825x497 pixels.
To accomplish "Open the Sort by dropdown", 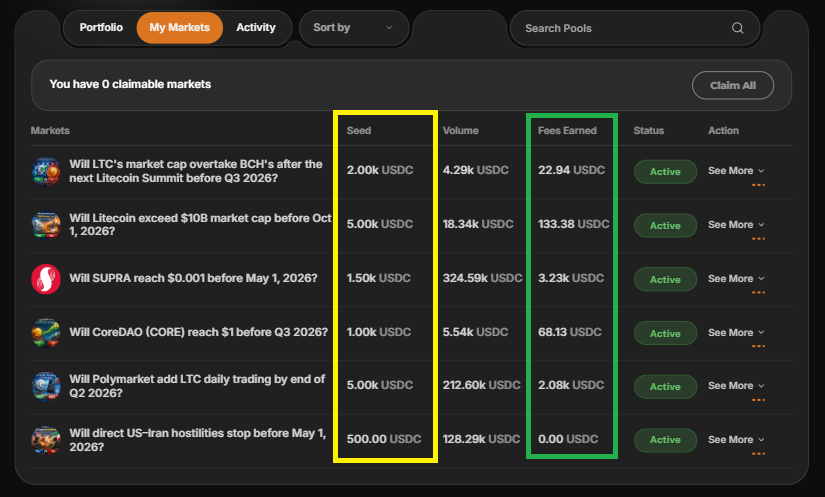I will tap(354, 27).
